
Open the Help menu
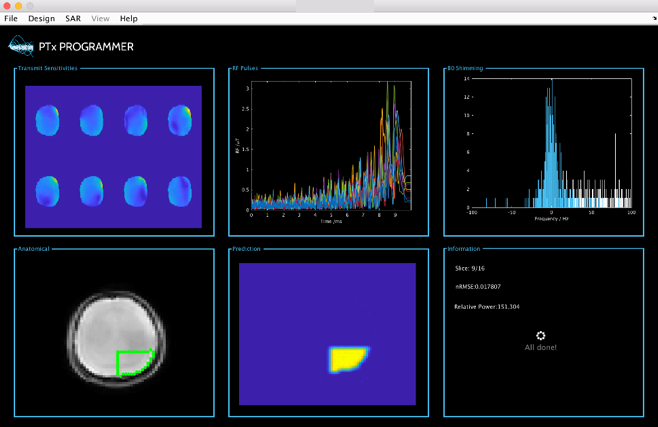(129, 18)
